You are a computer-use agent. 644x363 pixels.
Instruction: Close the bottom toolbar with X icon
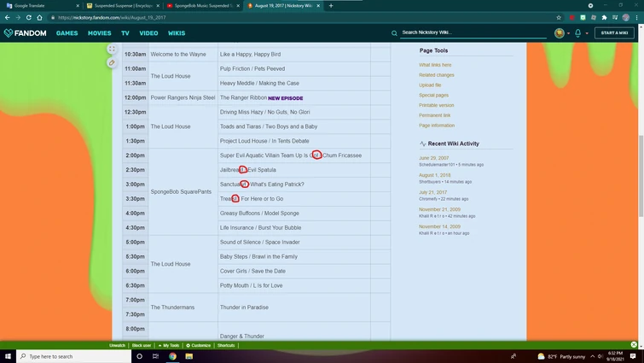634,344
